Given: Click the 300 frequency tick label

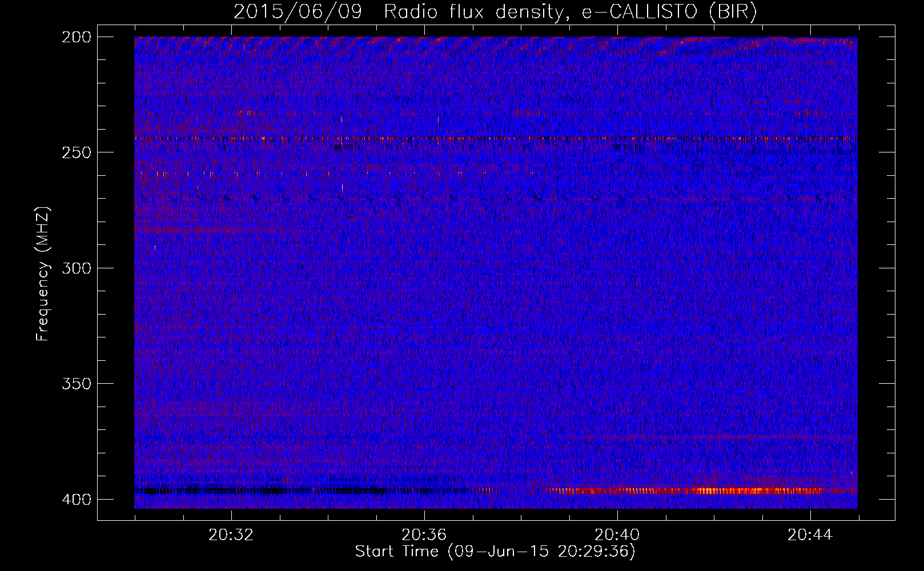Looking at the screenshot, I should point(76,268).
